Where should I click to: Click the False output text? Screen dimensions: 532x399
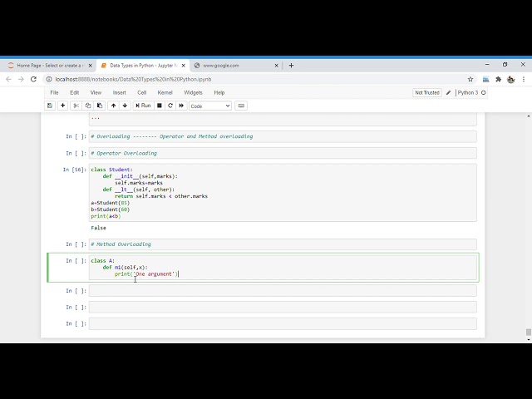pyautogui.click(x=98, y=228)
